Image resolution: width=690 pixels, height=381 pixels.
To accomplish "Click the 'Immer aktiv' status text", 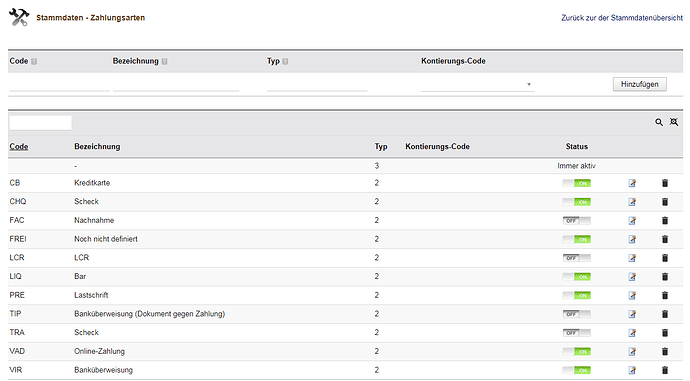I will click(x=576, y=166).
